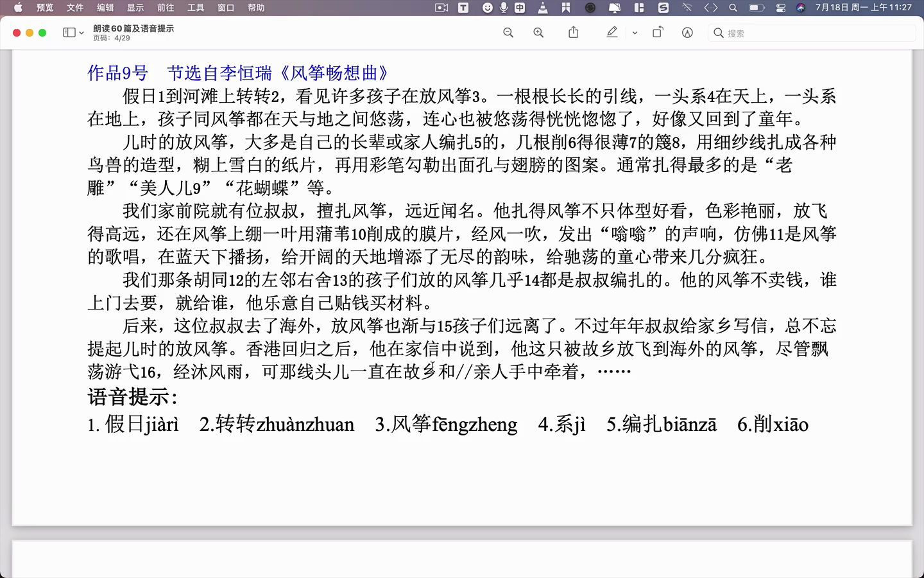Open VLC cone menu bar icon
Image resolution: width=924 pixels, height=578 pixels.
[543, 8]
